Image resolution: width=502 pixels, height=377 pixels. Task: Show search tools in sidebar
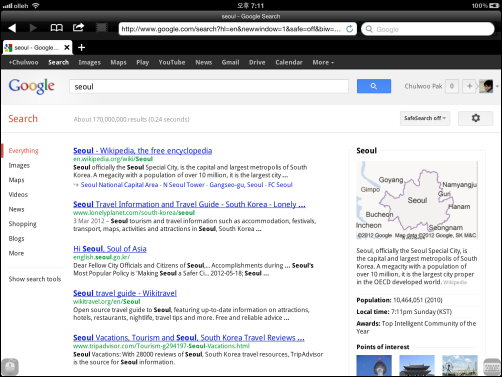(35, 279)
